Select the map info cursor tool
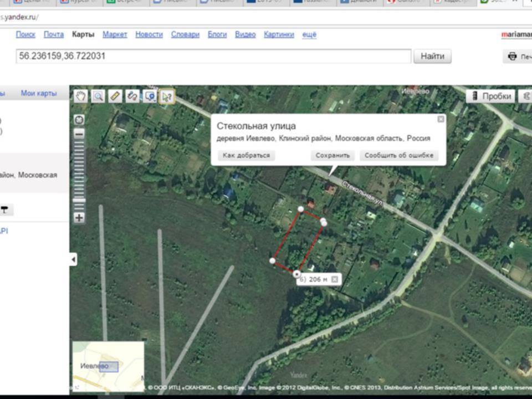 pos(166,96)
